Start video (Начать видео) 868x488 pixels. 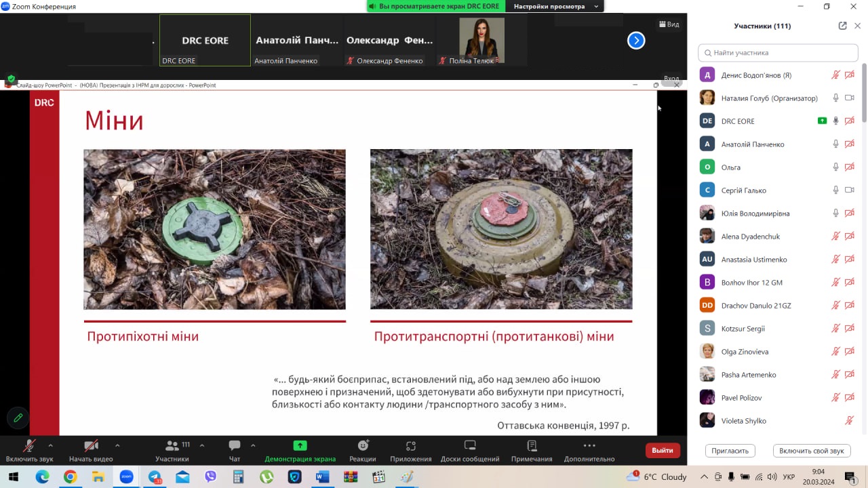pyautogui.click(x=91, y=446)
